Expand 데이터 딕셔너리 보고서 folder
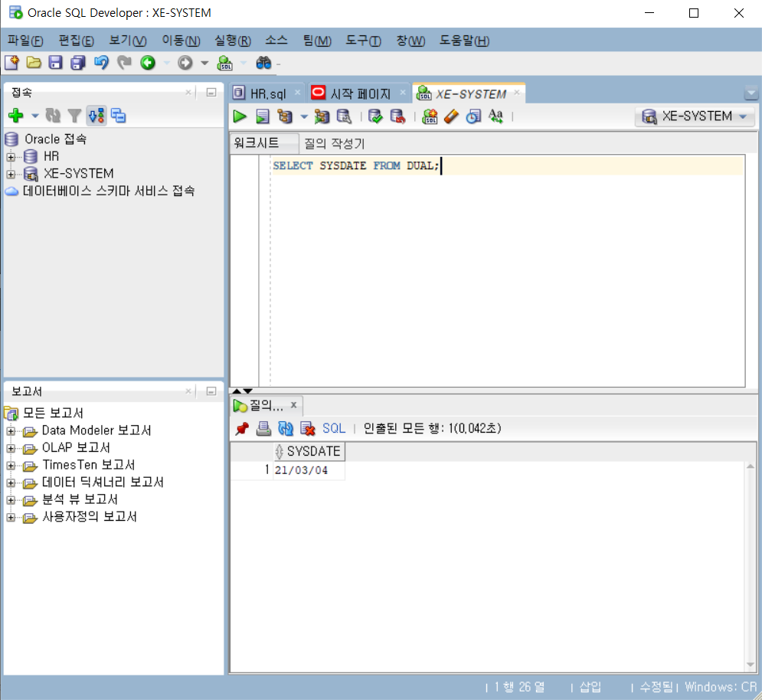 11,482
